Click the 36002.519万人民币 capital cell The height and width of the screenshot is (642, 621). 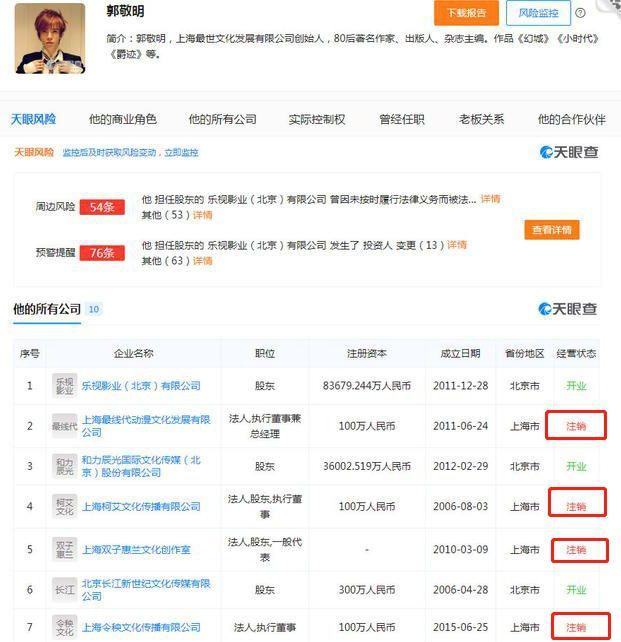(x=367, y=466)
